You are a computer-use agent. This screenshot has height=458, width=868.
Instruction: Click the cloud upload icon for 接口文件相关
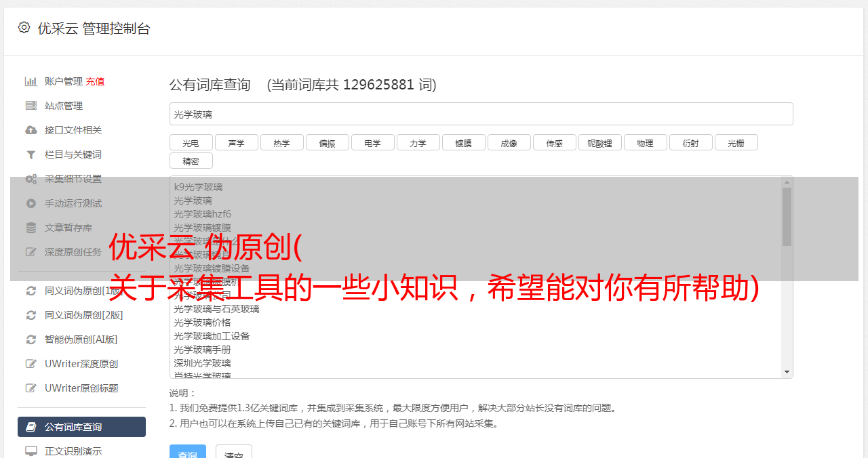coord(31,130)
